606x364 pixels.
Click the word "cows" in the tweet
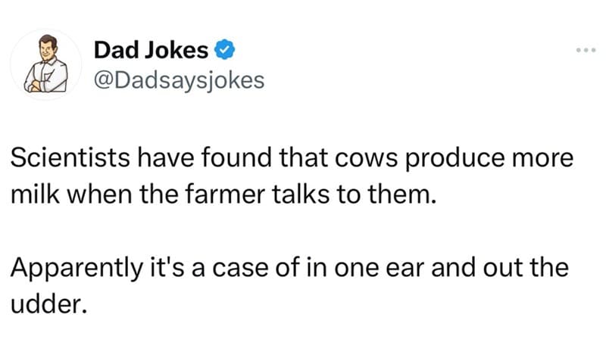pyautogui.click(x=366, y=159)
